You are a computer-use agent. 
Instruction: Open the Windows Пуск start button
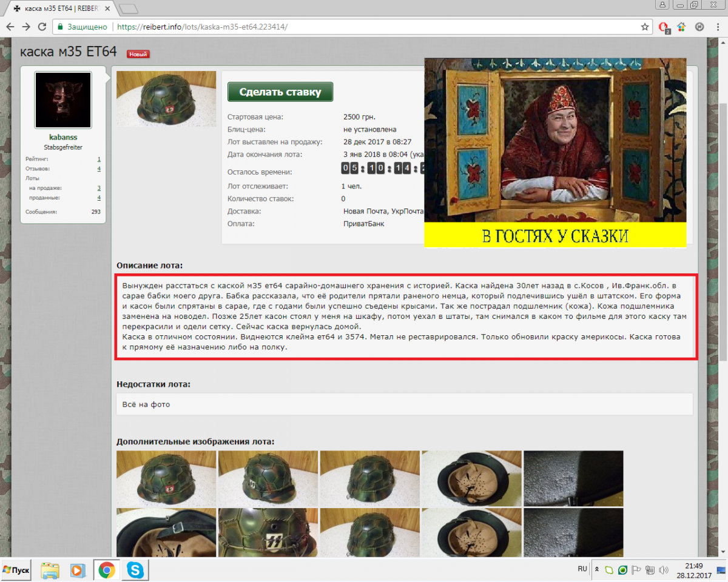[x=16, y=570]
